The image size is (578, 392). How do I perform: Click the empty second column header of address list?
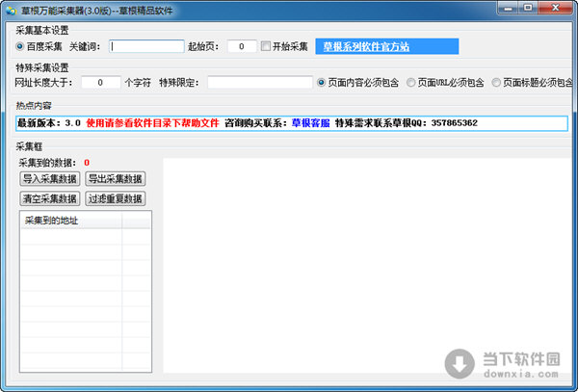[x=136, y=221]
